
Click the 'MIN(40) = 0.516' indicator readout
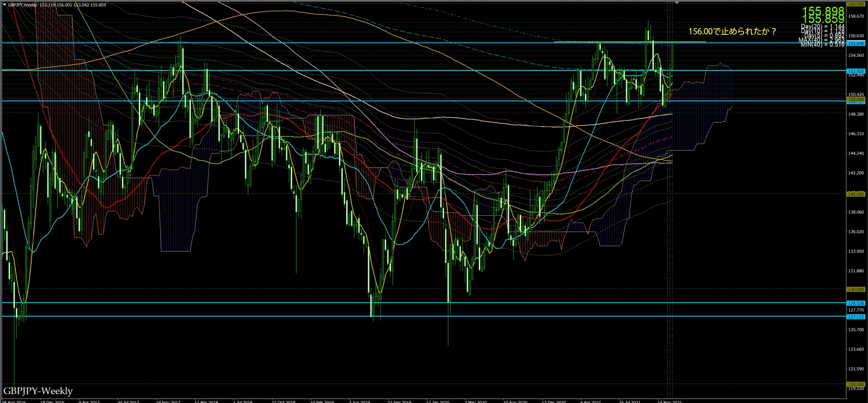822,44
